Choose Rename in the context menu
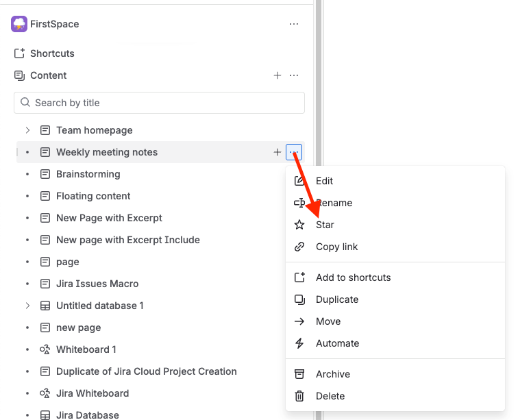Image resolution: width=518 pixels, height=420 pixels. [395, 203]
